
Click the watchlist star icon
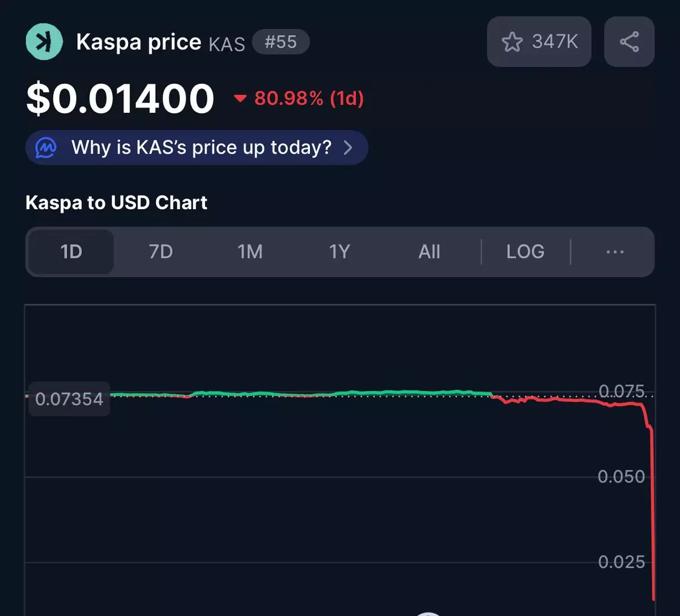(512, 42)
